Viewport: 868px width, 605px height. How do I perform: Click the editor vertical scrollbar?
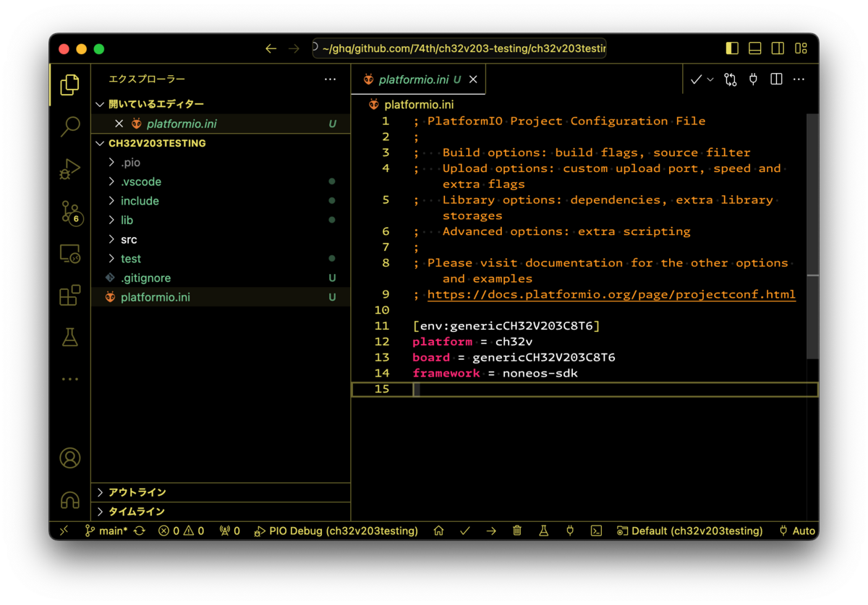tap(812, 235)
